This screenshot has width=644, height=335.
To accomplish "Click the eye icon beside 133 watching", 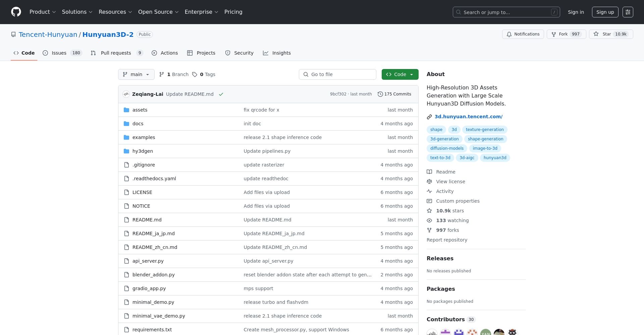I will [429, 220].
